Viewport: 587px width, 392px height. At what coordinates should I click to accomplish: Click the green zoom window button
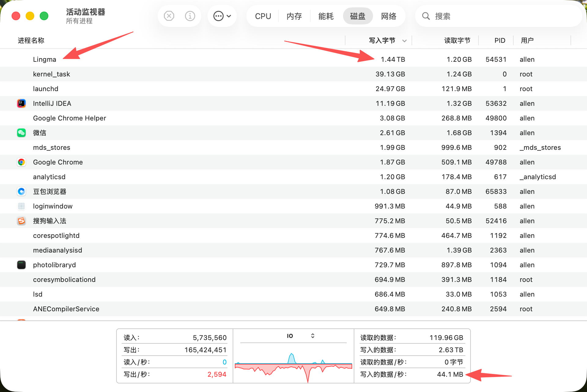point(44,16)
